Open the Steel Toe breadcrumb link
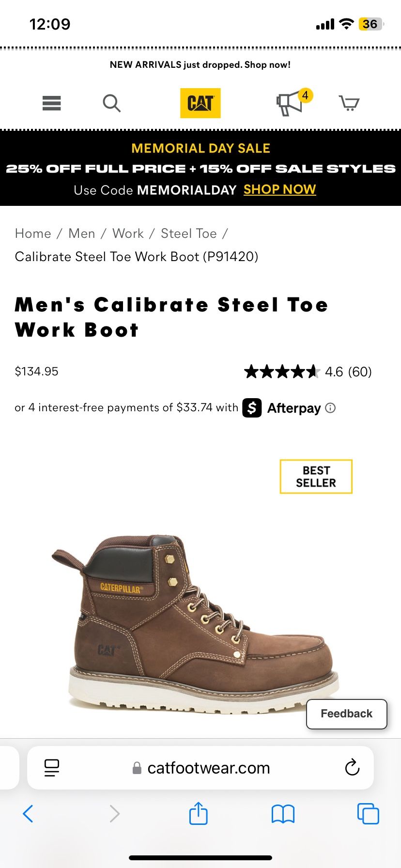Screen dimensions: 401x868 [x=189, y=233]
